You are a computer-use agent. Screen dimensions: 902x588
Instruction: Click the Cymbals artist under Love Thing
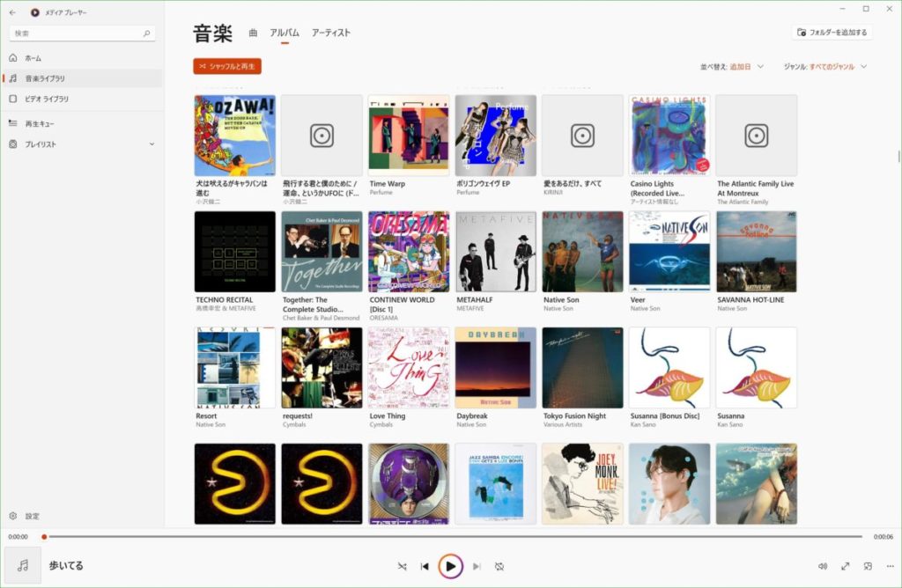381,425
